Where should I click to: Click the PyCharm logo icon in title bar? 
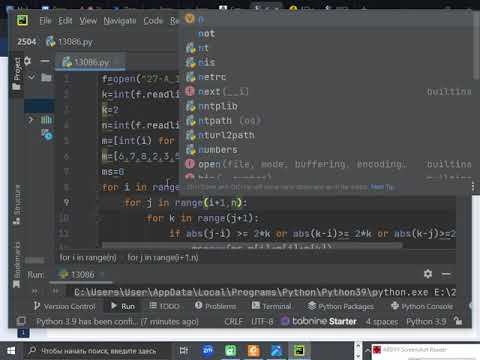point(23,21)
